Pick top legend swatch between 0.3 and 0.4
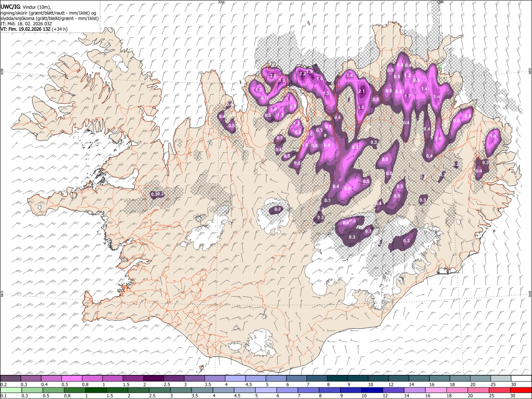 tap(31, 379)
